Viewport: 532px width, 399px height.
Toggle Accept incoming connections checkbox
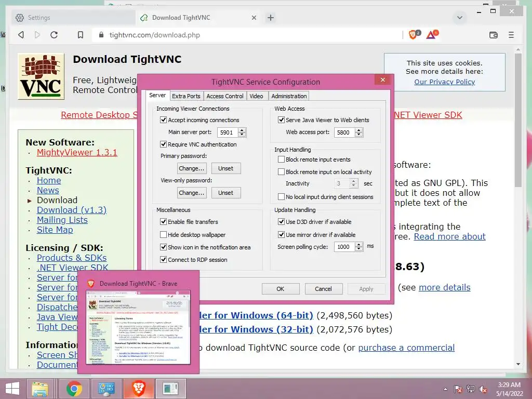(x=163, y=120)
